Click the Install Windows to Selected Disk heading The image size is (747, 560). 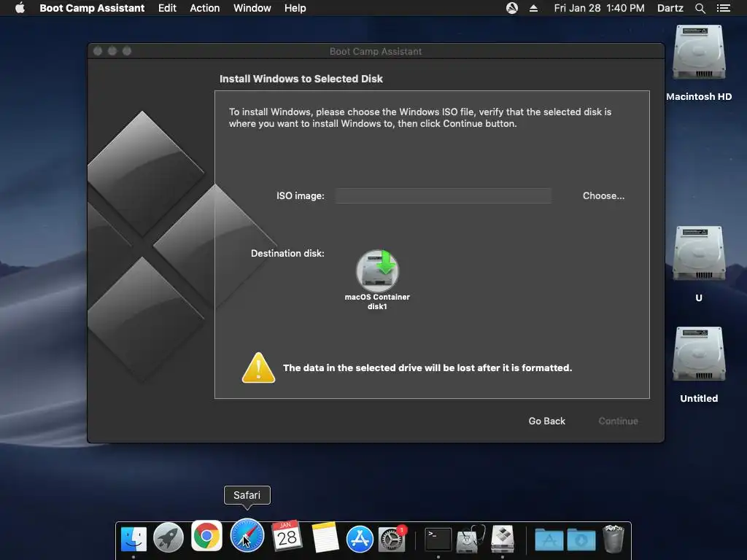301,79
